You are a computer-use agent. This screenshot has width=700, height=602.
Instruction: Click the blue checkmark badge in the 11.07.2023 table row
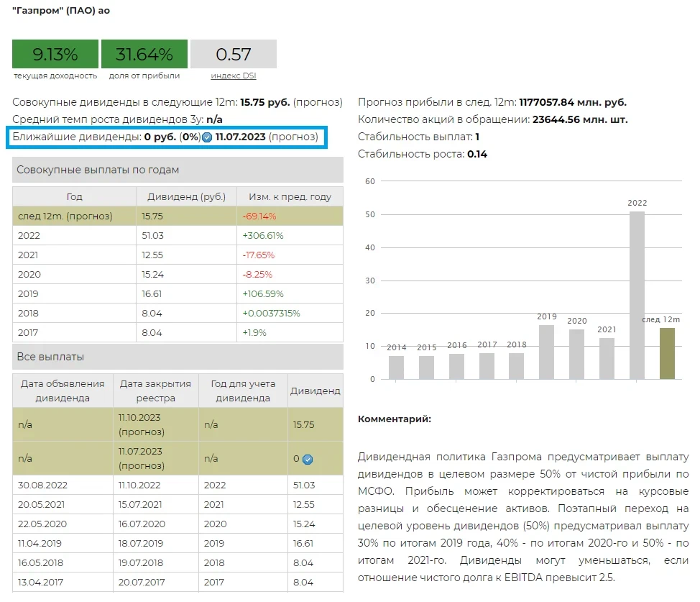(x=308, y=459)
